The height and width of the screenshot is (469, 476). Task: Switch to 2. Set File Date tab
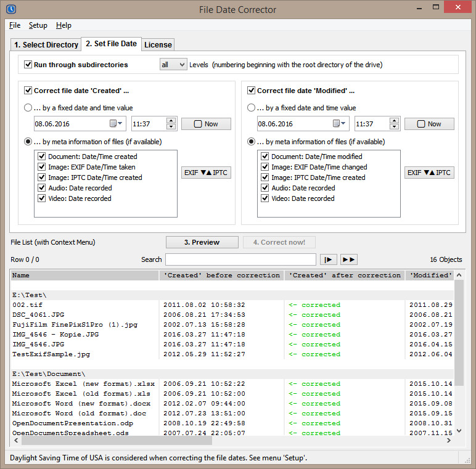point(111,44)
